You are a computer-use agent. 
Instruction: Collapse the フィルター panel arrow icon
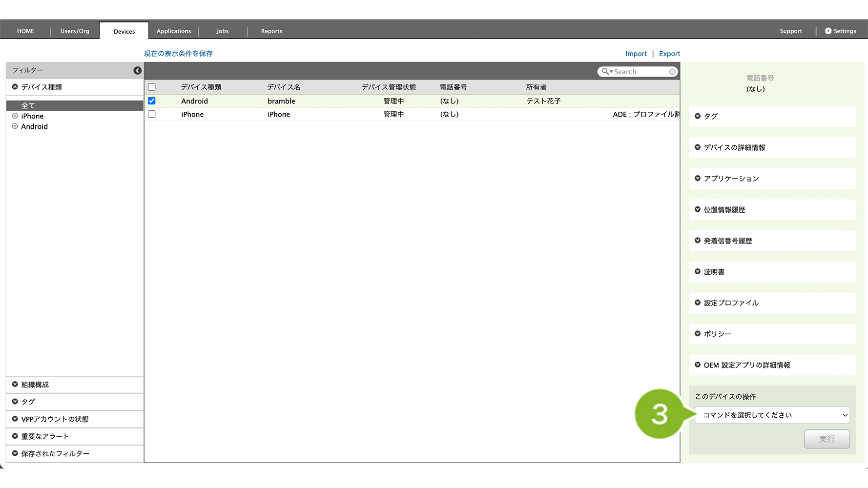[138, 71]
